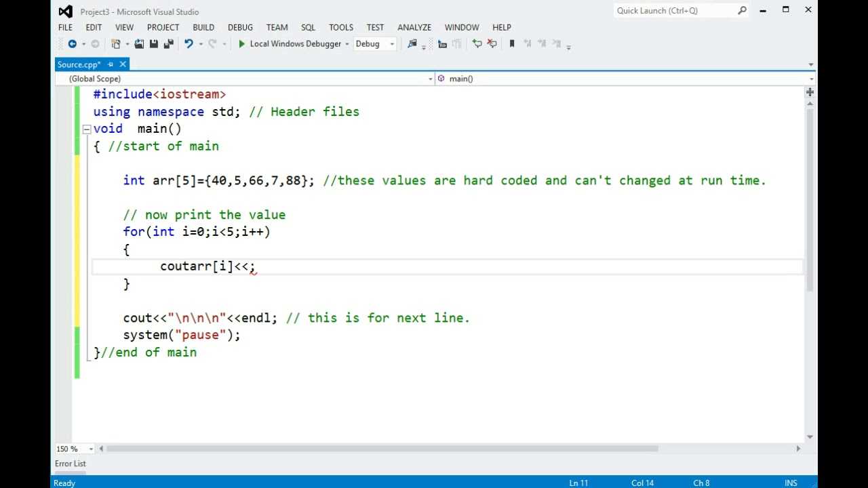
Task: Open the Debug solution configuration dropdown
Action: click(x=392, y=45)
